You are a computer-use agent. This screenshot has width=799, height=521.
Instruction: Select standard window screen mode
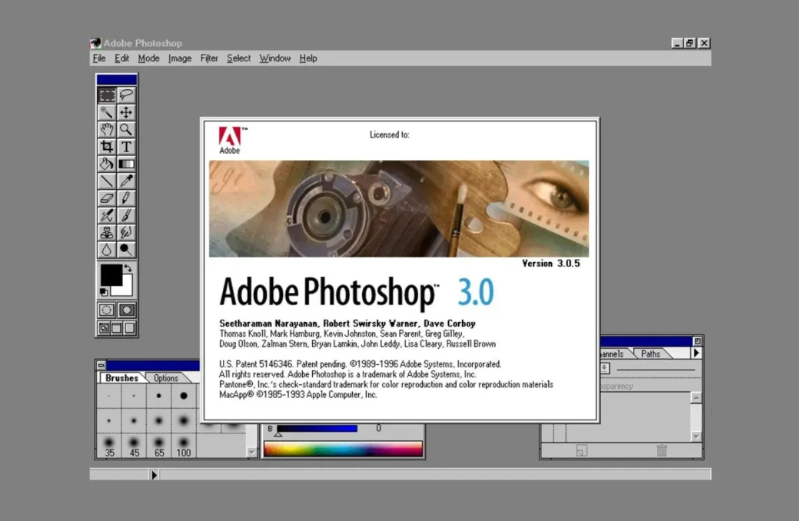click(x=103, y=328)
